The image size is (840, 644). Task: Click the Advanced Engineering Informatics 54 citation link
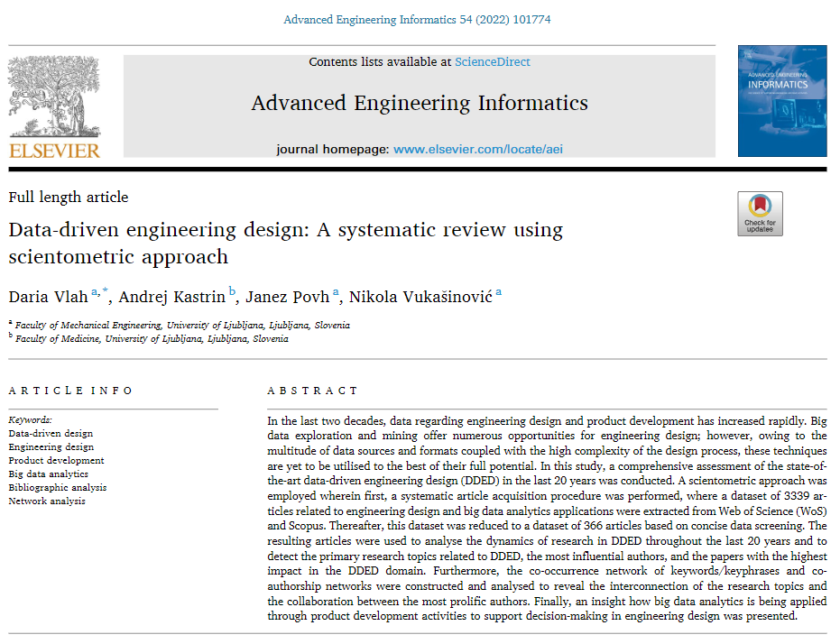click(417, 20)
